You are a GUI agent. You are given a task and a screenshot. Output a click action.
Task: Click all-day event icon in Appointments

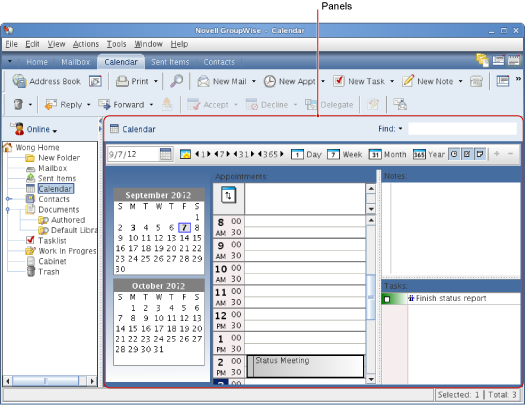[x=228, y=195]
